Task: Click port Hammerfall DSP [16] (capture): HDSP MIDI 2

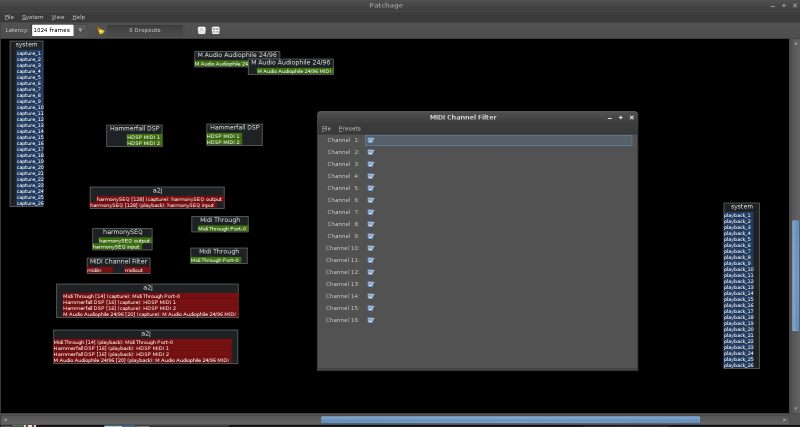Action: pos(150,308)
